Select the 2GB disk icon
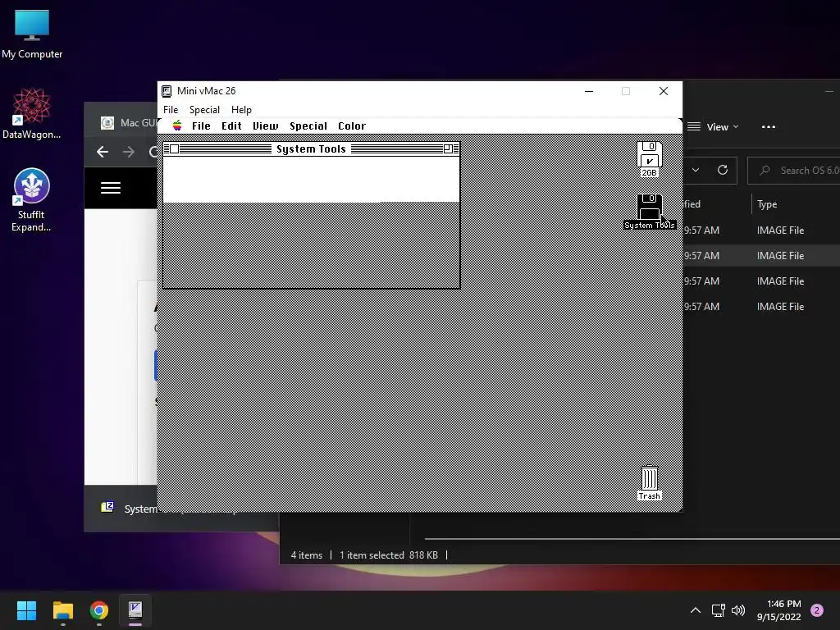This screenshot has height=630, width=840. (650, 159)
